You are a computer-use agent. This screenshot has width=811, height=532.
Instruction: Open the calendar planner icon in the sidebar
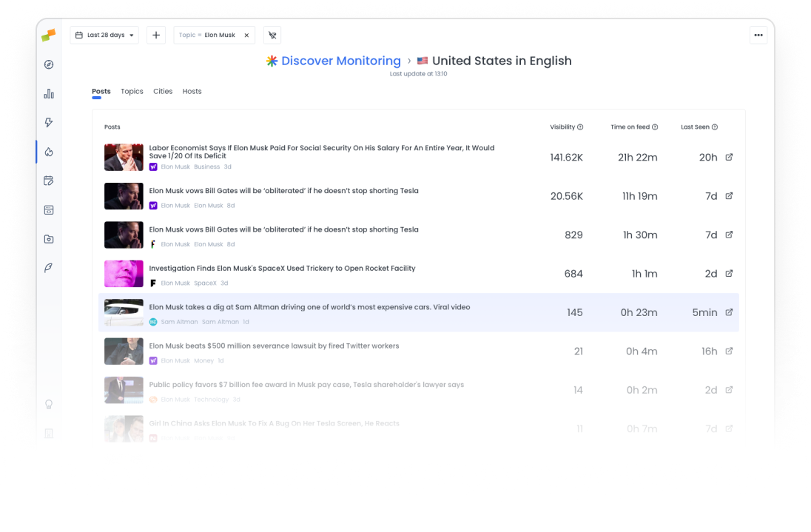click(x=49, y=181)
